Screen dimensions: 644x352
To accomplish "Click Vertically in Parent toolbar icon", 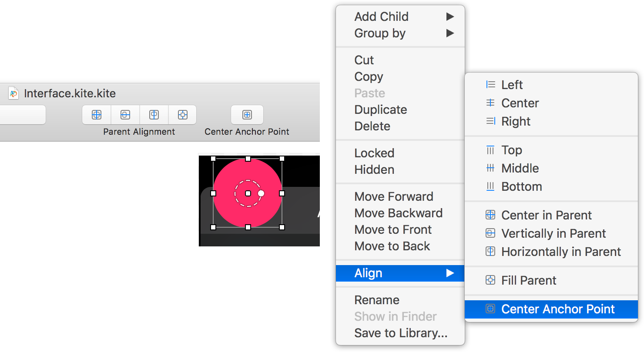I will (x=125, y=115).
